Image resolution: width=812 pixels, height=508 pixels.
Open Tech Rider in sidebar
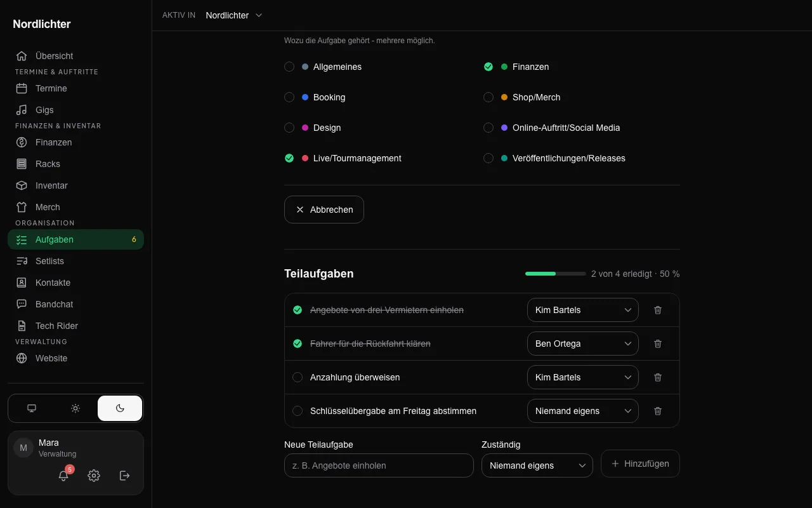pyautogui.click(x=75, y=326)
